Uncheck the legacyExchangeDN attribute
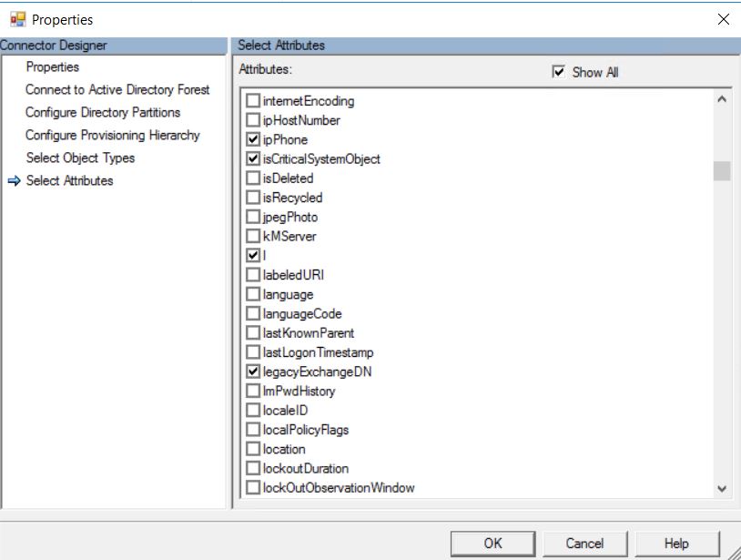 click(253, 372)
